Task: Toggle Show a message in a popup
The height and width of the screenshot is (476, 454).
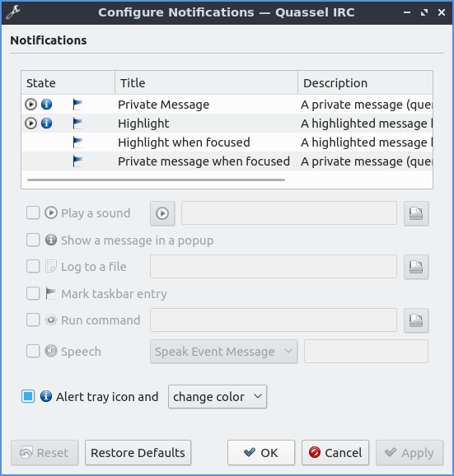Action: pyautogui.click(x=33, y=240)
